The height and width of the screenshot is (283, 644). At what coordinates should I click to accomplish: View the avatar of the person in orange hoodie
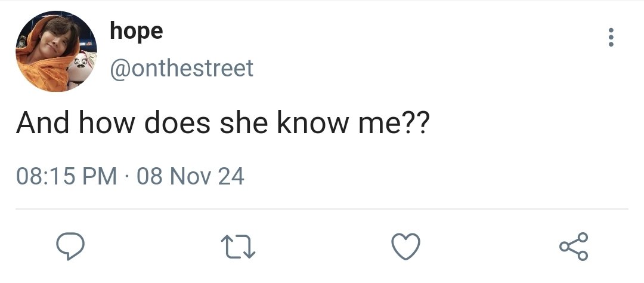(56, 51)
